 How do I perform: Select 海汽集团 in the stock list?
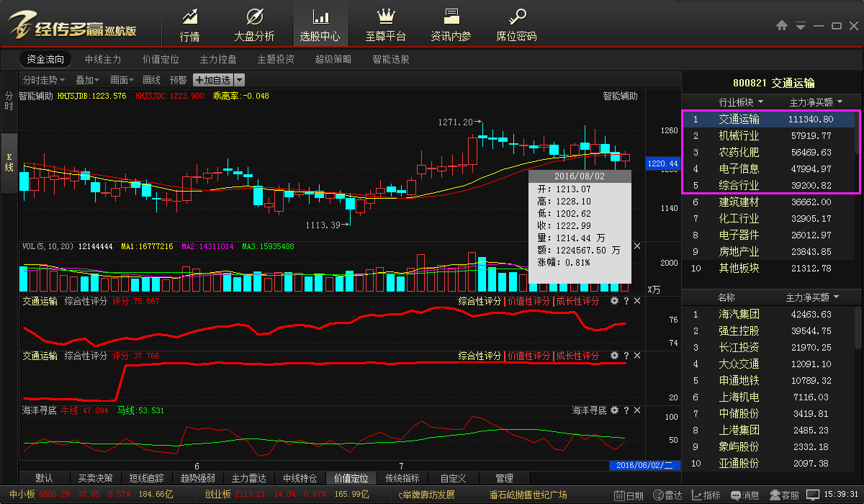[x=739, y=314]
